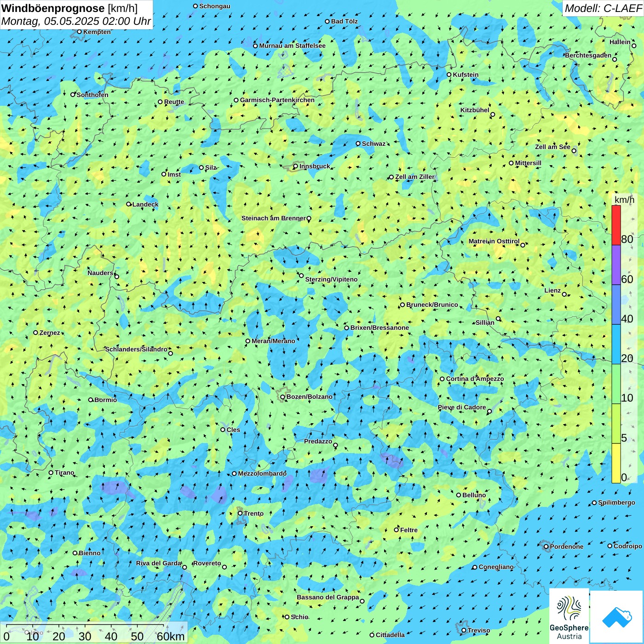
Task: Click the 'Kitzbühel' city label
Action: pyautogui.click(x=475, y=110)
